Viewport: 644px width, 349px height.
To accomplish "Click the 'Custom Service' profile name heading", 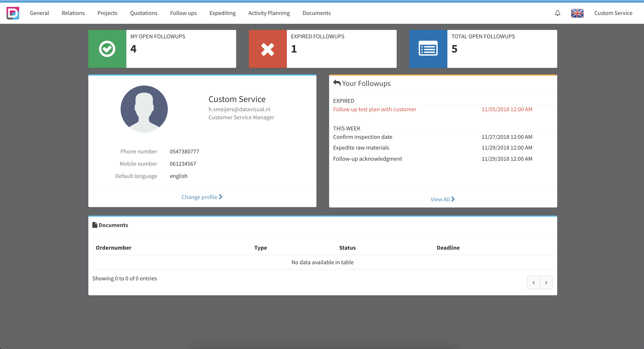I will 237,99.
